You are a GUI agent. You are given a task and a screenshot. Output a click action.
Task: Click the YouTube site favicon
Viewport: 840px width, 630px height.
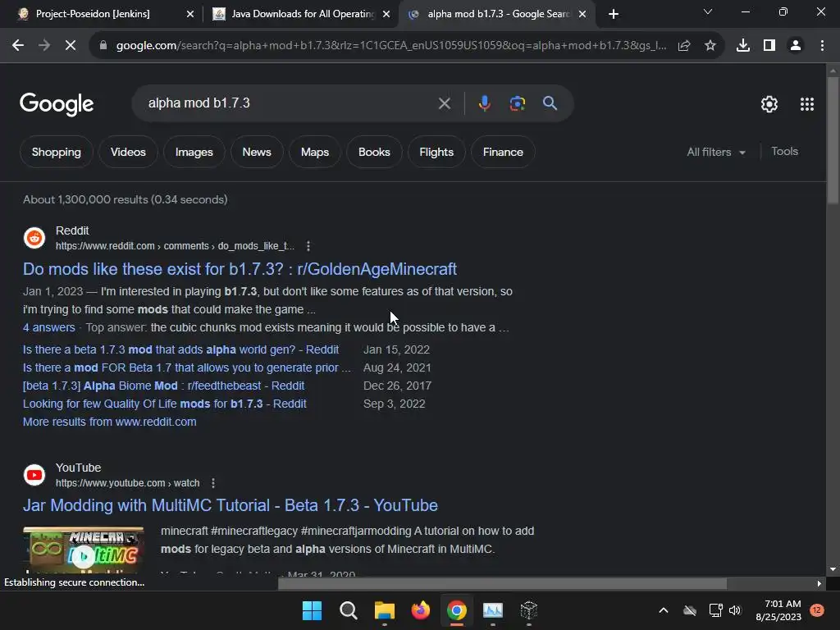[x=34, y=475]
